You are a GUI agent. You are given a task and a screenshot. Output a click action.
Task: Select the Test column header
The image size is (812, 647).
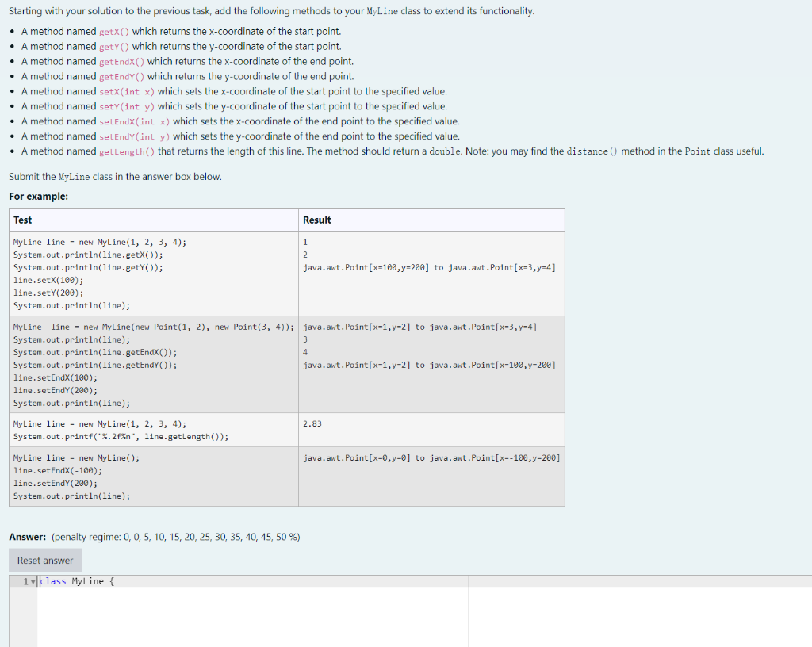click(x=22, y=220)
